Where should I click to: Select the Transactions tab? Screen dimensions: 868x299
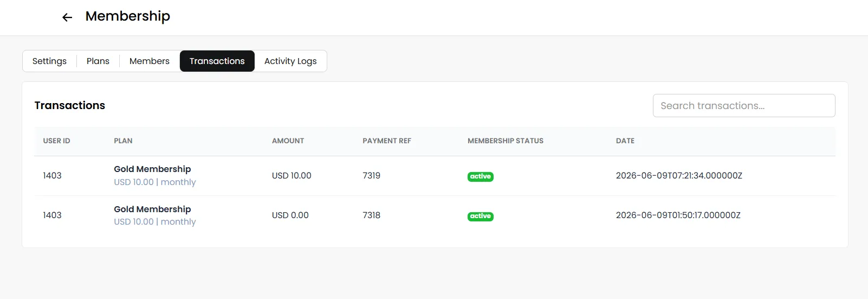(x=217, y=61)
